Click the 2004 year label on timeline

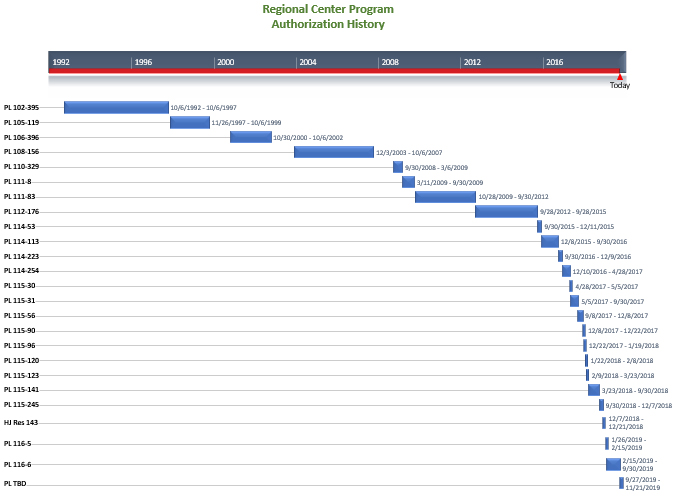click(308, 62)
